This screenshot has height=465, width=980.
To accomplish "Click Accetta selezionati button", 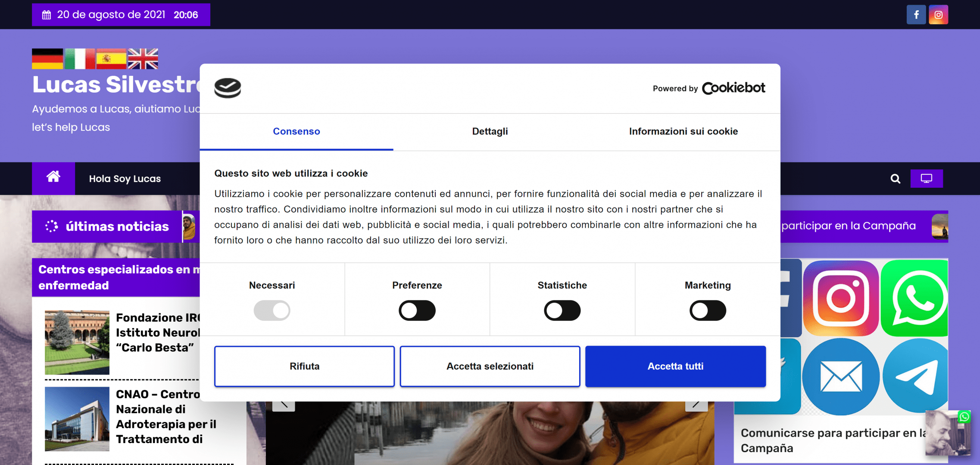I will (490, 366).
